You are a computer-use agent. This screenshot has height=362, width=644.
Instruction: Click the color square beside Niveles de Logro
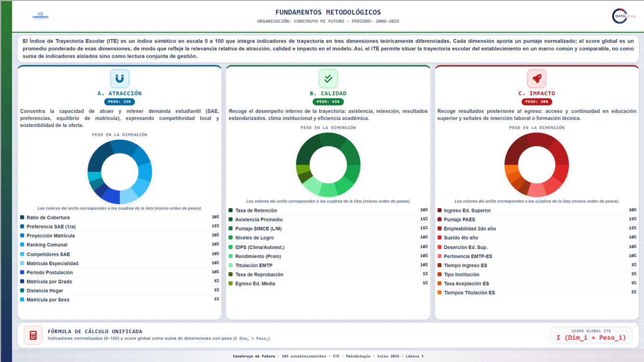pyautogui.click(x=231, y=238)
